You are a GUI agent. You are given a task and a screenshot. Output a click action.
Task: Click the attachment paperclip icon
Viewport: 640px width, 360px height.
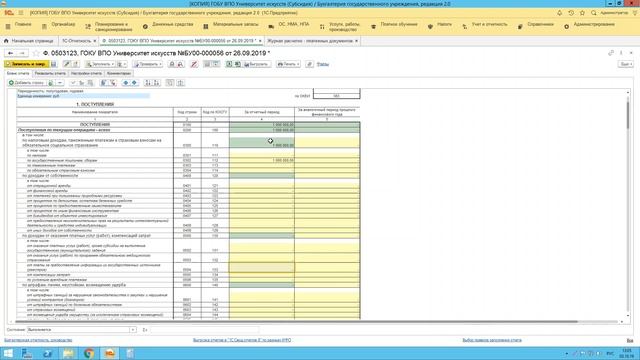click(x=310, y=64)
